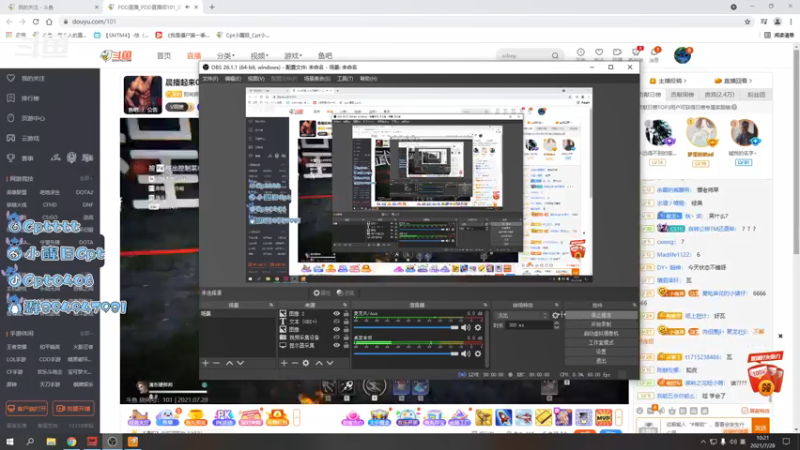Expand the 视频 dropdown in the Douyu nav
This screenshot has width=800, height=450.
click(x=259, y=56)
